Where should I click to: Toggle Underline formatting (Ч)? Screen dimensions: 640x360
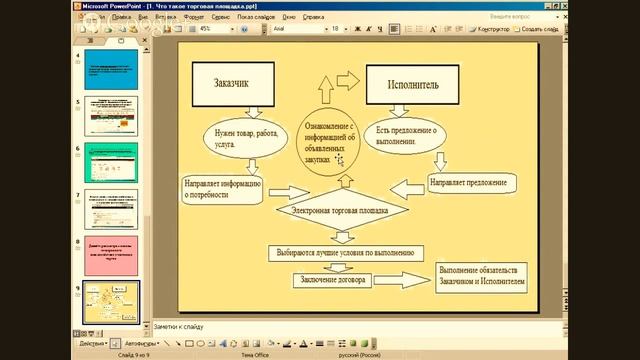(x=380, y=29)
